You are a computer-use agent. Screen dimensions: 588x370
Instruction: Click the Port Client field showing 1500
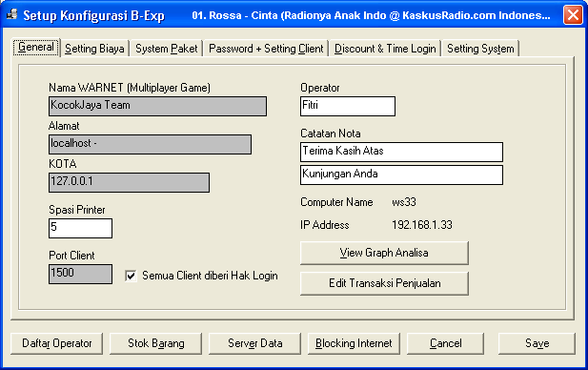click(x=80, y=274)
